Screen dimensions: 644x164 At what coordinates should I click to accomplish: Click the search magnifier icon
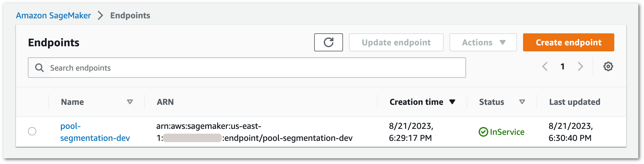[x=39, y=68]
